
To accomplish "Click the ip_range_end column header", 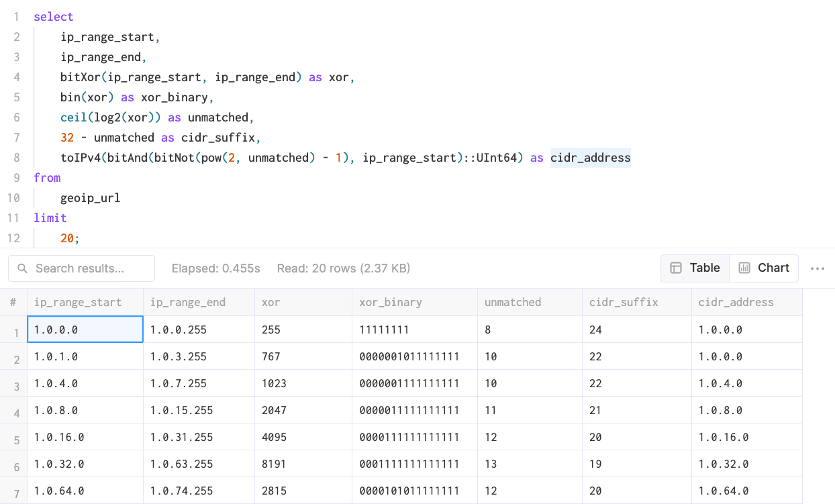I will tap(187, 302).
